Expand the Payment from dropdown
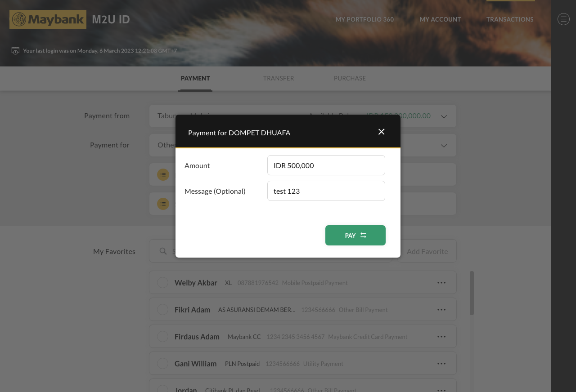This screenshot has height=392, width=576. pos(444,116)
